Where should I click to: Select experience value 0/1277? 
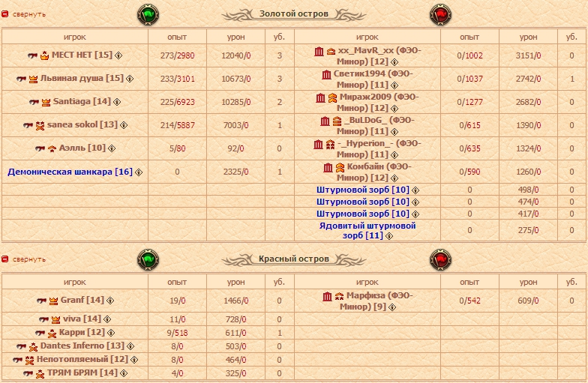coord(469,102)
